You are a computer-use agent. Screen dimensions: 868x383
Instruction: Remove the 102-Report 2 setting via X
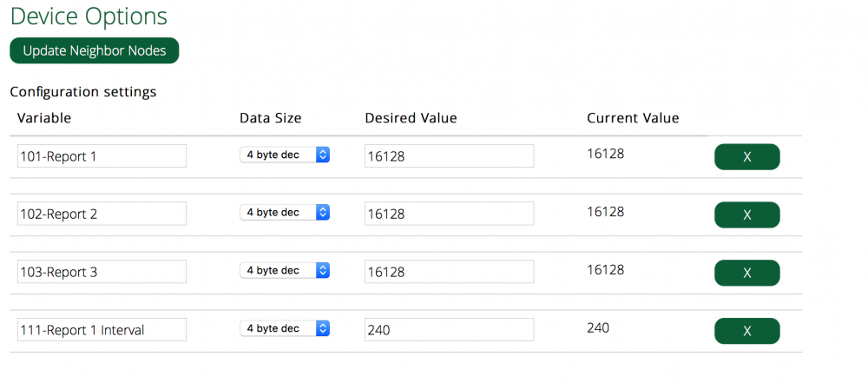746,215
